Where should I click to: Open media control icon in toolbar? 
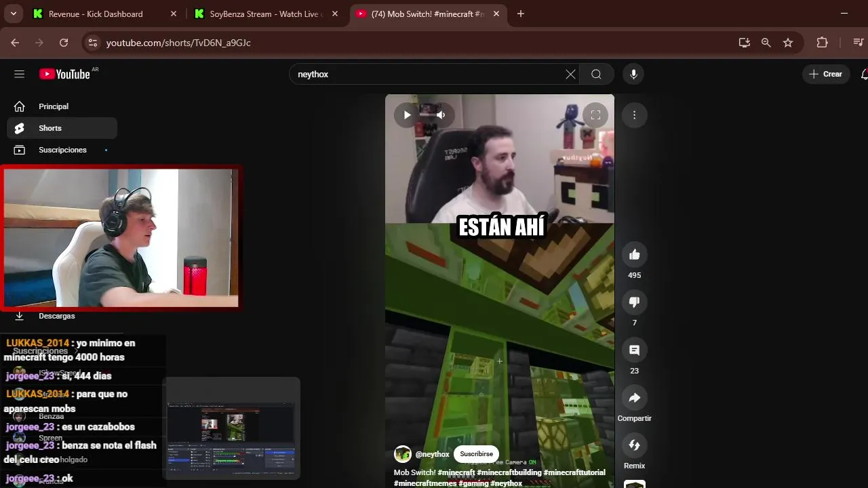point(858,43)
